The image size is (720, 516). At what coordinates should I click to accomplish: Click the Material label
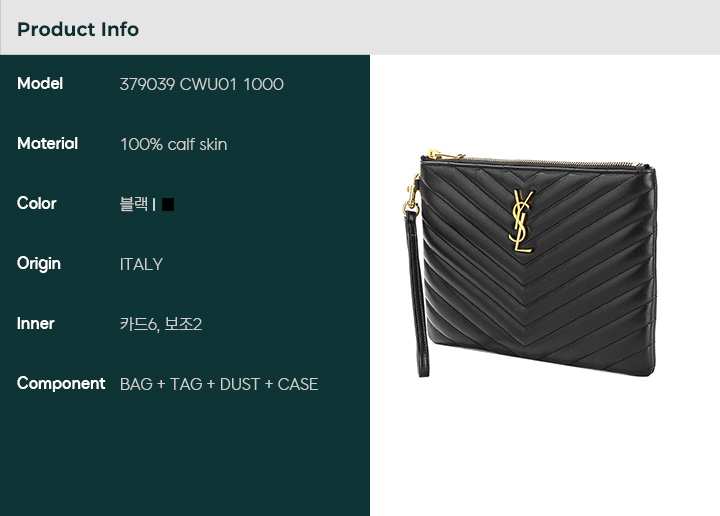[x=47, y=144]
